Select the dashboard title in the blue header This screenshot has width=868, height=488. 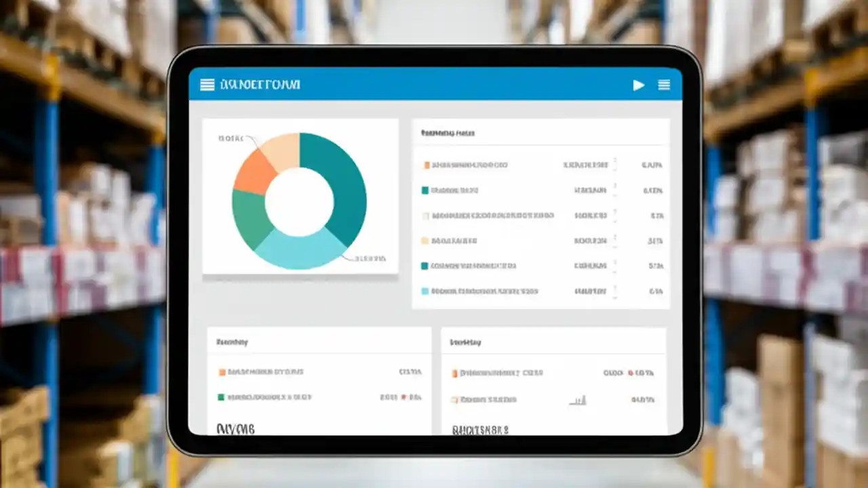coord(259,85)
